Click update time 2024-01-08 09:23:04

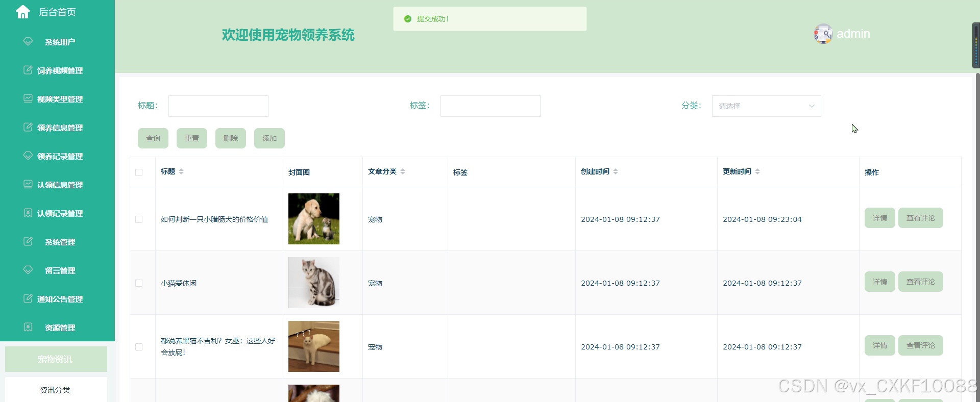tap(762, 219)
